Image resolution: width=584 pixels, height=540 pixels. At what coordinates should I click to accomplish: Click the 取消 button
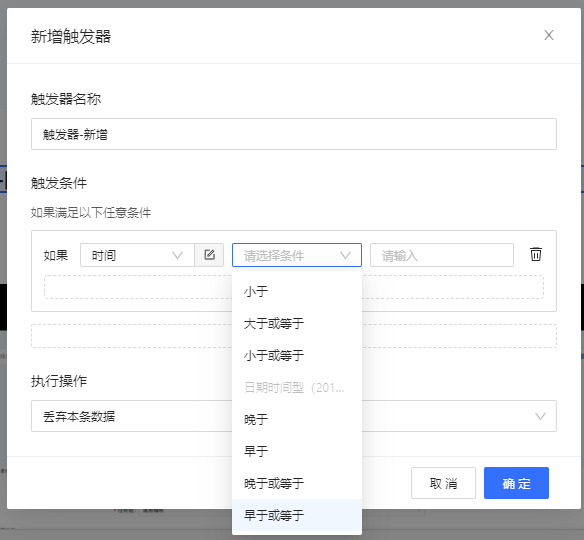pyautogui.click(x=443, y=483)
